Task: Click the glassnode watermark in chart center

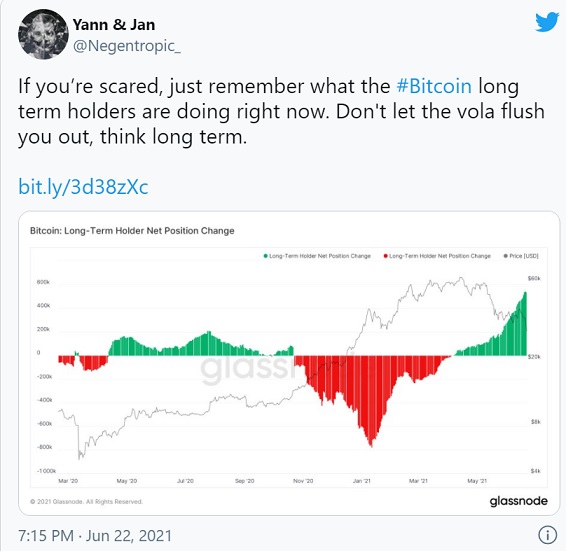Action: click(249, 368)
